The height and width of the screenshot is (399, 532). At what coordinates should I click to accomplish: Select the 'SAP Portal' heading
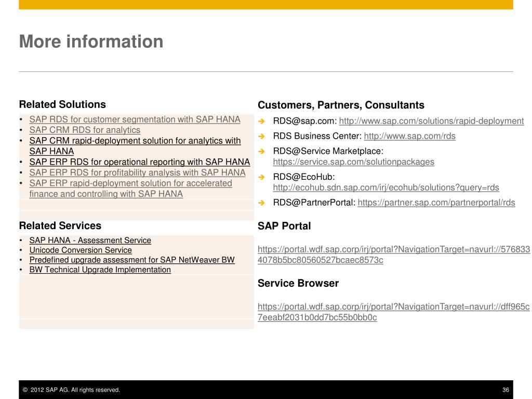pyautogui.click(x=284, y=226)
